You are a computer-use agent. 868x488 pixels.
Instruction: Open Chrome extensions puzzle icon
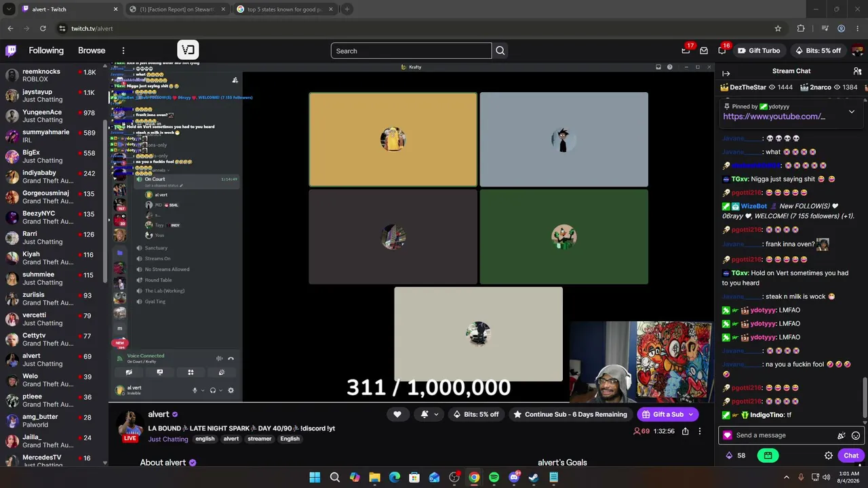pos(801,28)
